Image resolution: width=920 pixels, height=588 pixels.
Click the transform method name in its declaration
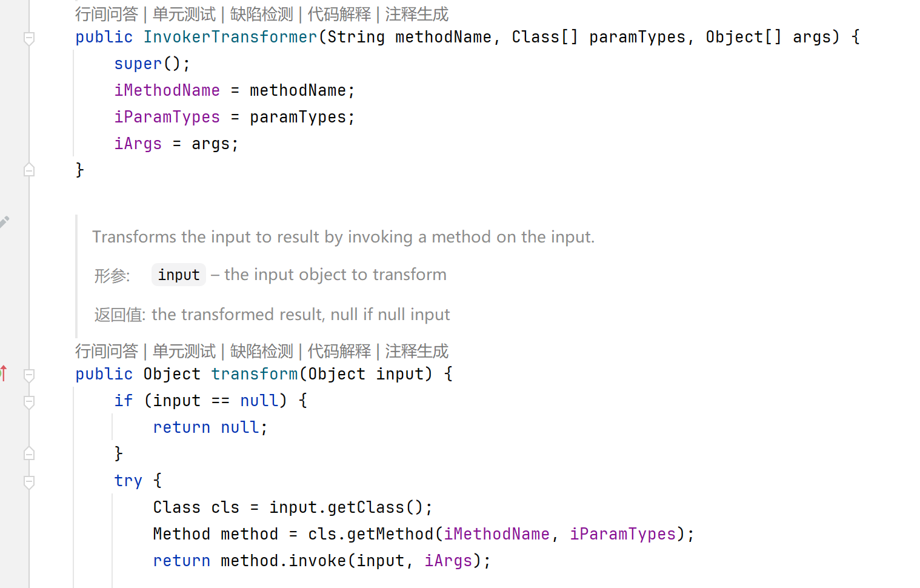[255, 374]
